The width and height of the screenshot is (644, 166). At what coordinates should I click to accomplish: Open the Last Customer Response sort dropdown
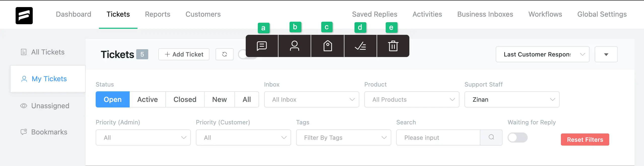pos(543,54)
